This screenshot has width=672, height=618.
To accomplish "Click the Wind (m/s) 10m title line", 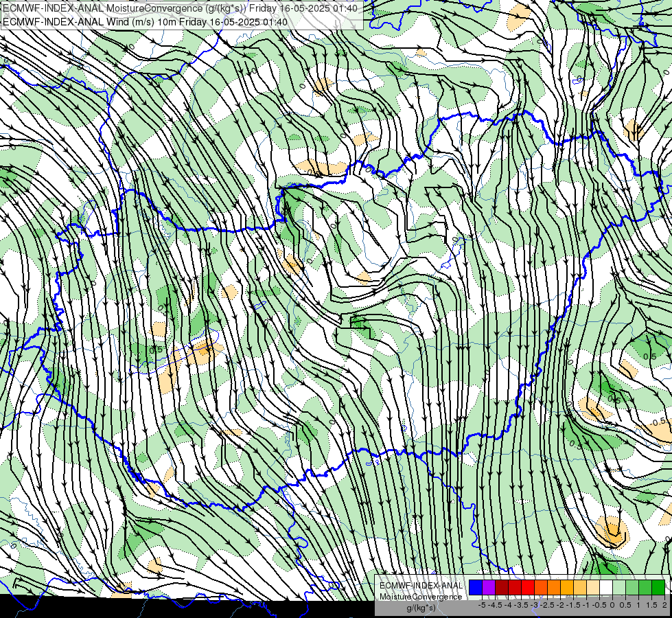I will [x=144, y=22].
